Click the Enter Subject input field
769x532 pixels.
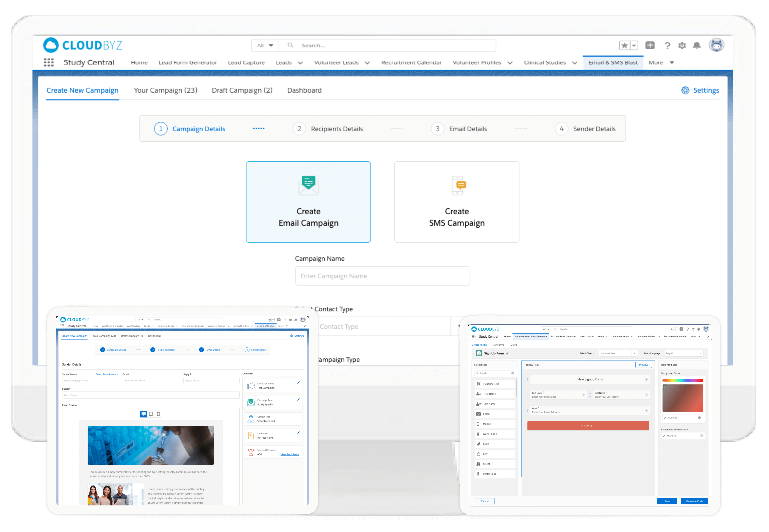pos(150,395)
